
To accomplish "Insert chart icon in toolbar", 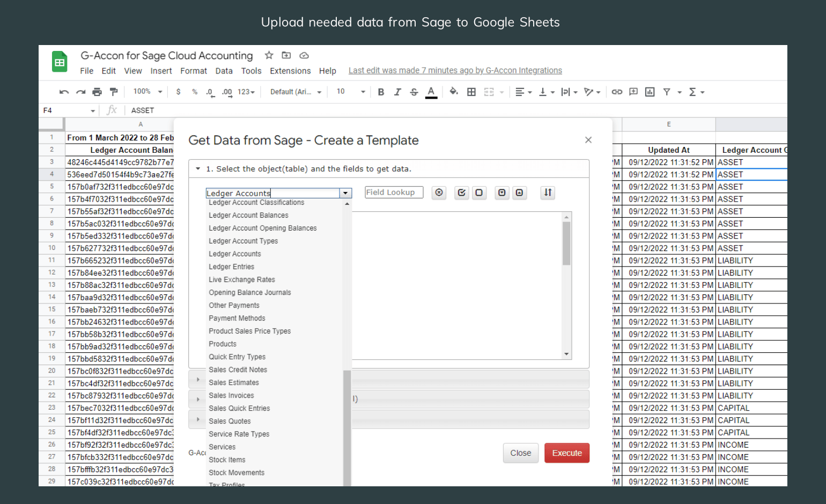I will point(650,92).
